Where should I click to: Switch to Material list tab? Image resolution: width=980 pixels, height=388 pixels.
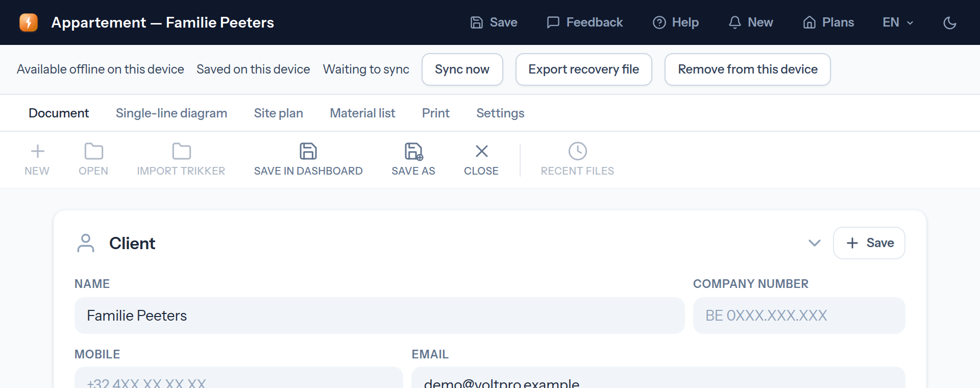coord(362,113)
